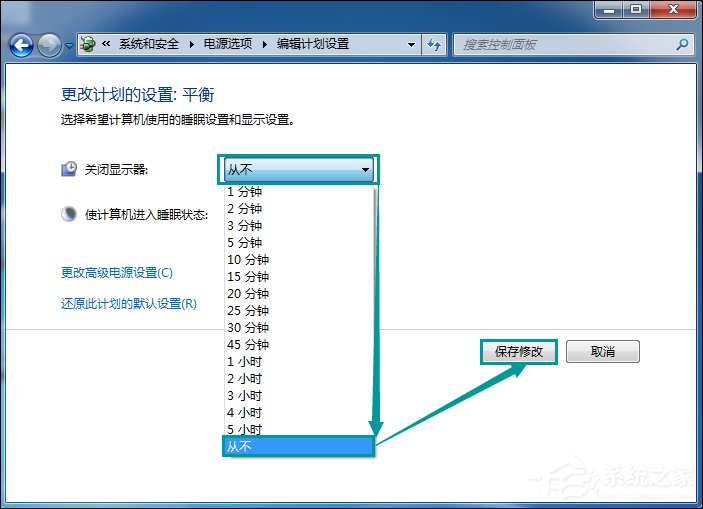Open recent pages dropdown next to navigation arrows
This screenshot has height=509, width=703.
(69, 45)
